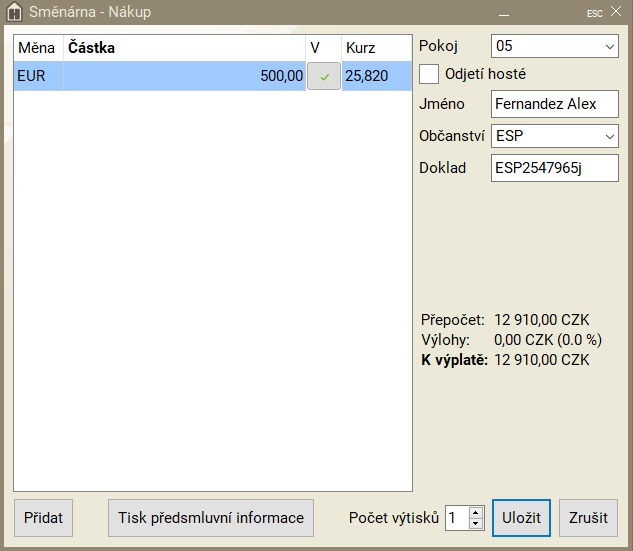Toggle the green checkmark in V column
633x551 pixels.
324,76
